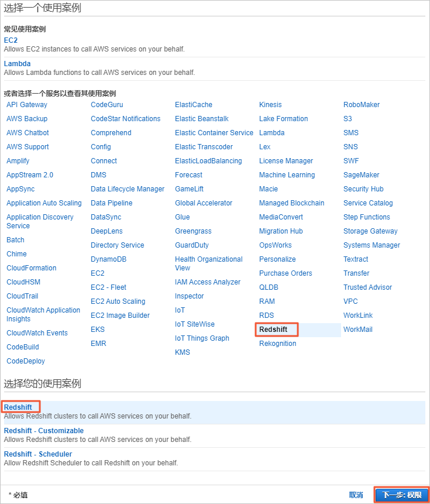Select the Redshift - Customizable use case
Screen dimensions: 430x504
point(44,431)
